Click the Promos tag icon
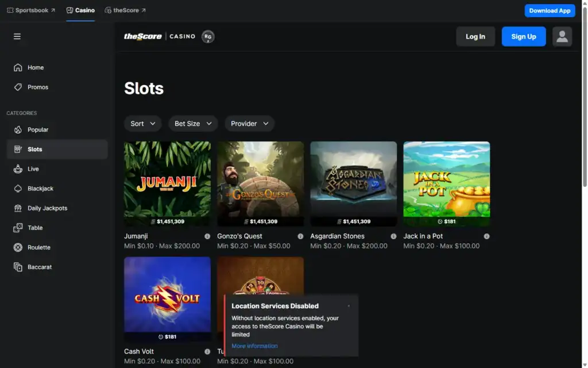588x368 pixels. pyautogui.click(x=18, y=87)
